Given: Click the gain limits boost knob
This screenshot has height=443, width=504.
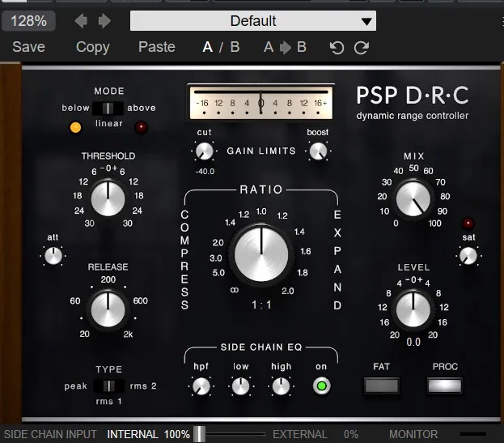Looking at the screenshot, I should 318,151.
